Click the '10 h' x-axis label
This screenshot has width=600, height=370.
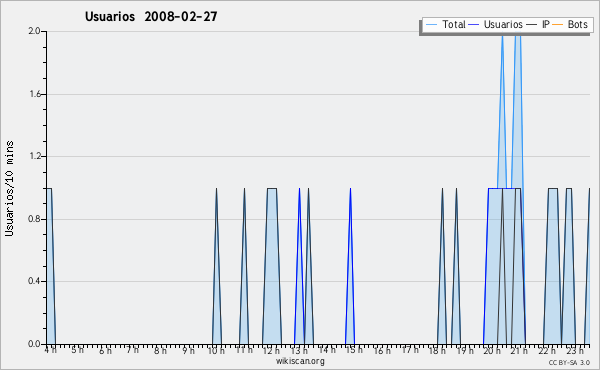click(x=216, y=350)
